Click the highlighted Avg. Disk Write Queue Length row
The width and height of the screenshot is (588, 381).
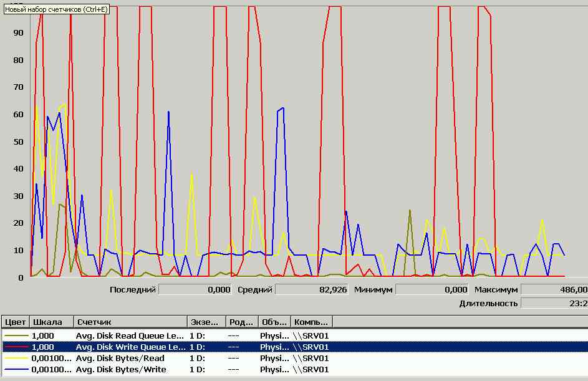coord(130,347)
